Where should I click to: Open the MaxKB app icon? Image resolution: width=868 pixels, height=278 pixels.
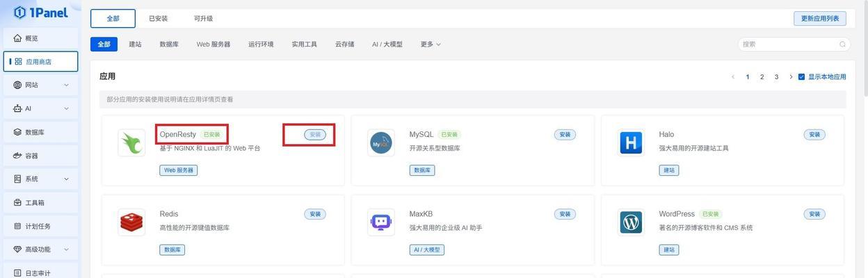(381, 222)
